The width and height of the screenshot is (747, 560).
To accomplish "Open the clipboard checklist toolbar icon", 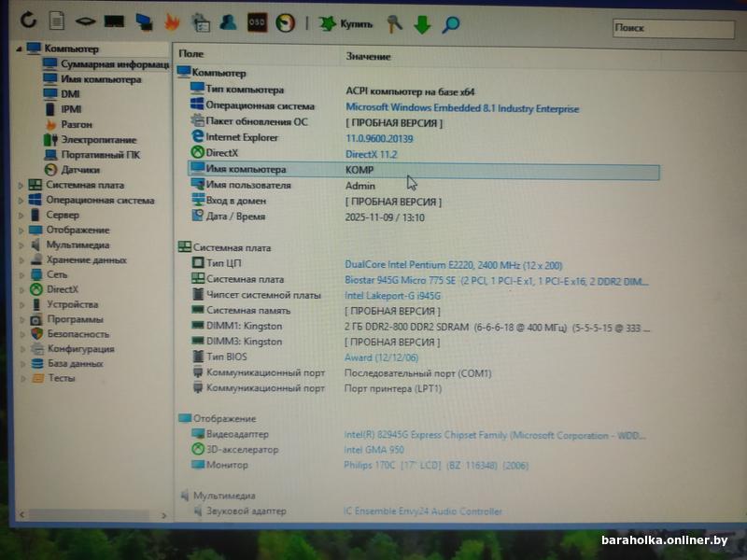I will [x=201, y=22].
